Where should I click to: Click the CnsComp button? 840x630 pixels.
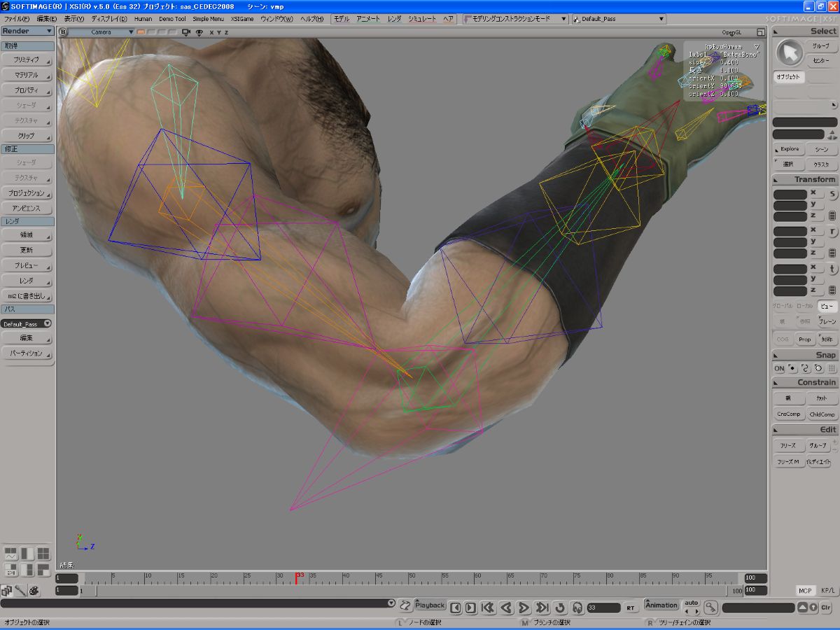[789, 414]
